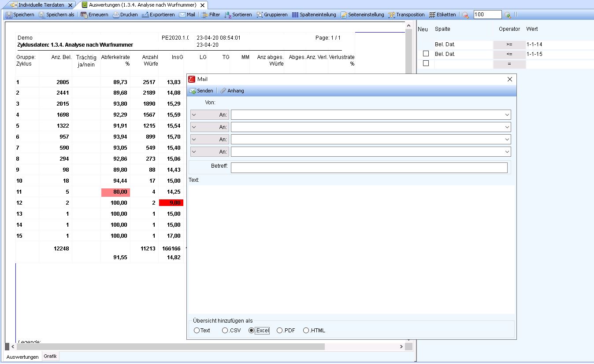This screenshot has height=364, width=594.
Task: Select the bottom Auswertungen tab
Action: click(x=22, y=357)
